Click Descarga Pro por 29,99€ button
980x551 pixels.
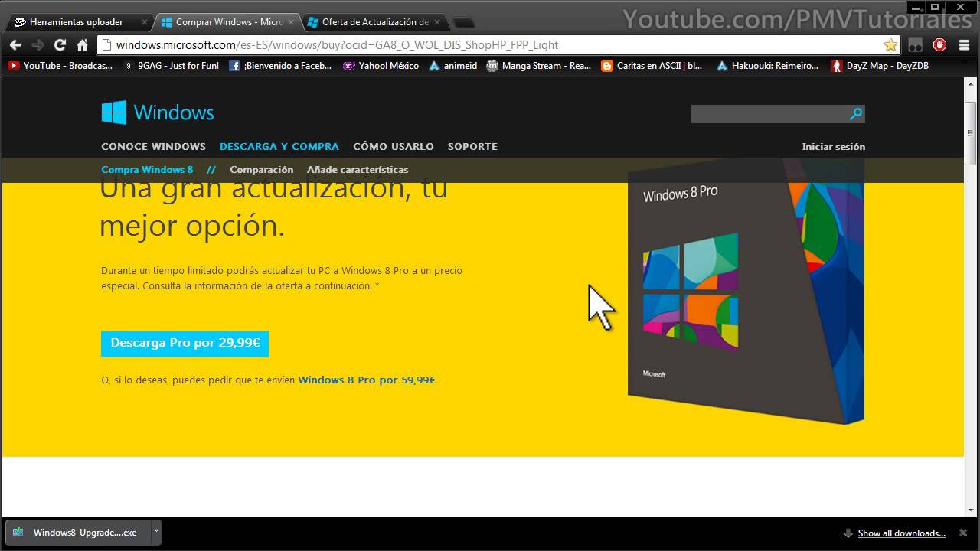coord(185,343)
